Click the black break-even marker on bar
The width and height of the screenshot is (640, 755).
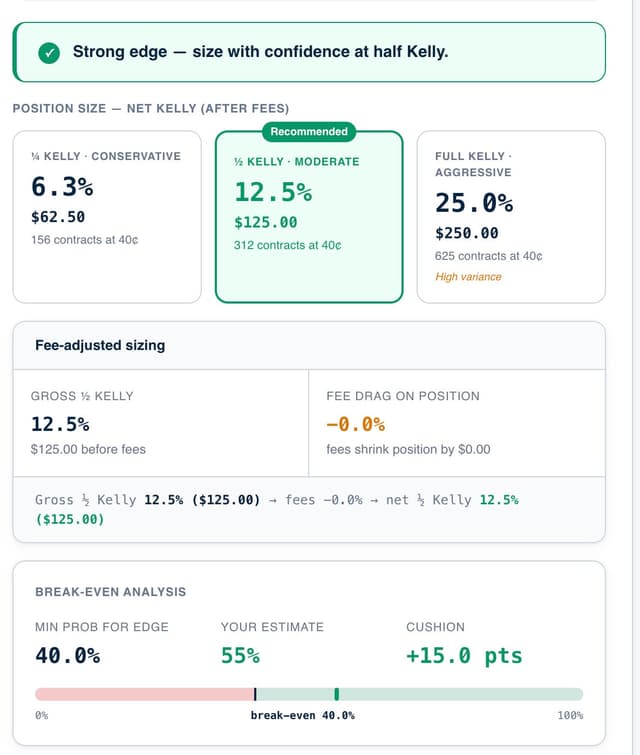pyautogui.click(x=255, y=694)
